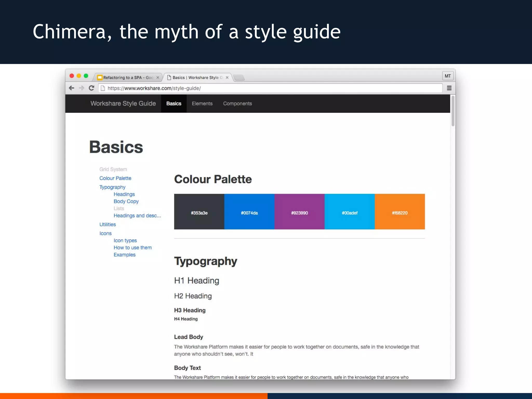
Task: Click the browser forward arrow
Action: tap(82, 88)
